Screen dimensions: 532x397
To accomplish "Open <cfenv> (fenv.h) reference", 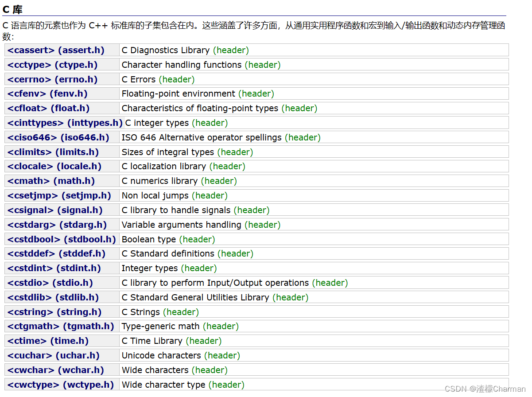I will point(47,93).
